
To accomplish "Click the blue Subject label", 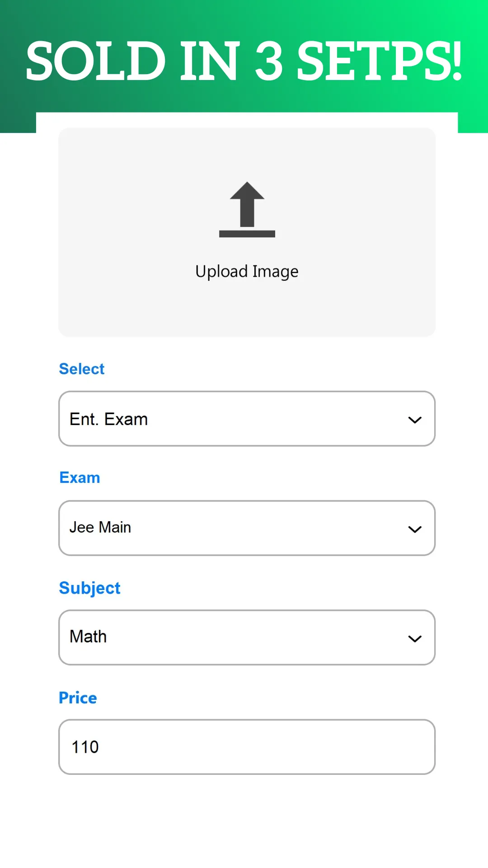I will [89, 588].
